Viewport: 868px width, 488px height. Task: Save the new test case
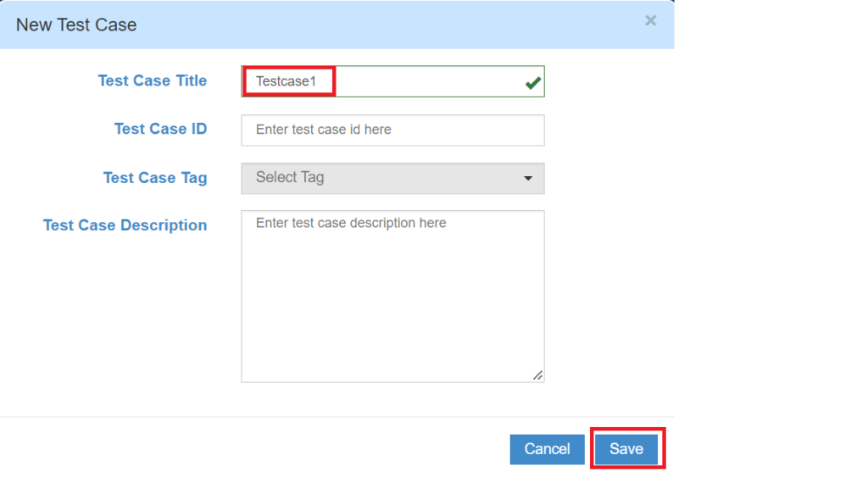click(626, 449)
